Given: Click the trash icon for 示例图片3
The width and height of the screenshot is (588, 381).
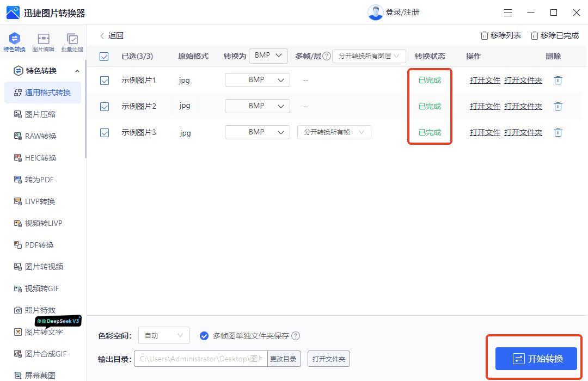Looking at the screenshot, I should click(558, 132).
